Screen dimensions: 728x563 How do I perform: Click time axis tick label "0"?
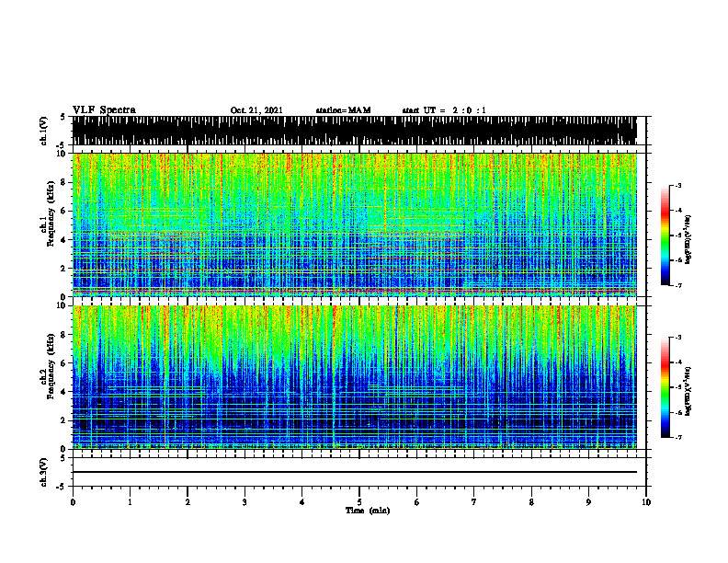click(x=73, y=502)
